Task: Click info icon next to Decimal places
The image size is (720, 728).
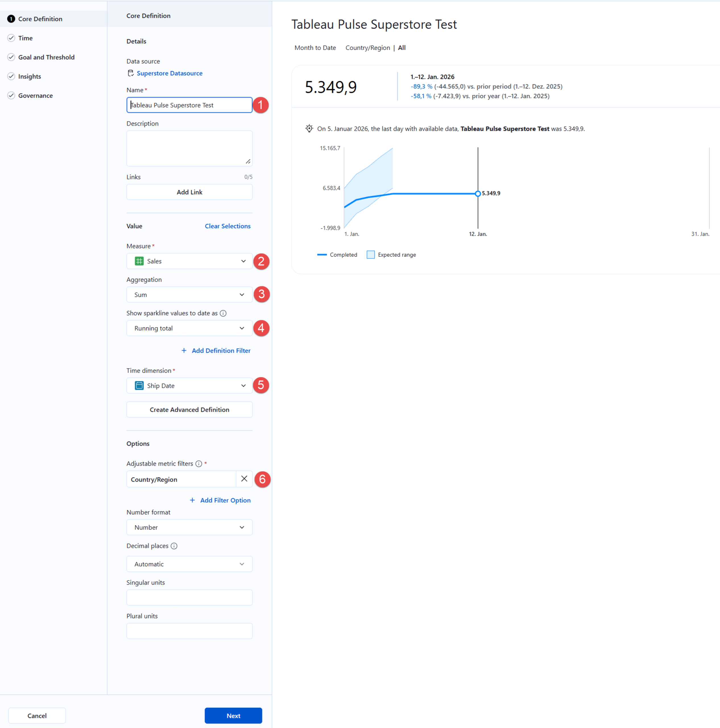Action: click(x=174, y=546)
